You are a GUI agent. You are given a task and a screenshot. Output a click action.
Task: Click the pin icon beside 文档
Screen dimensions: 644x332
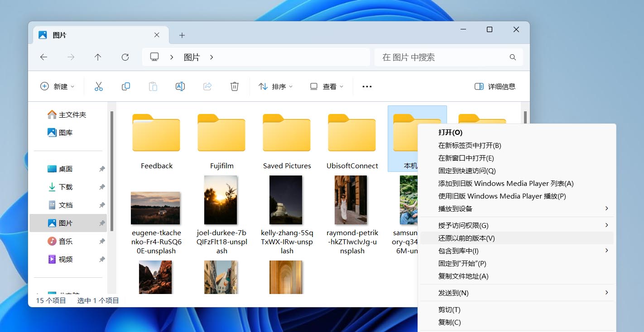[x=102, y=205]
